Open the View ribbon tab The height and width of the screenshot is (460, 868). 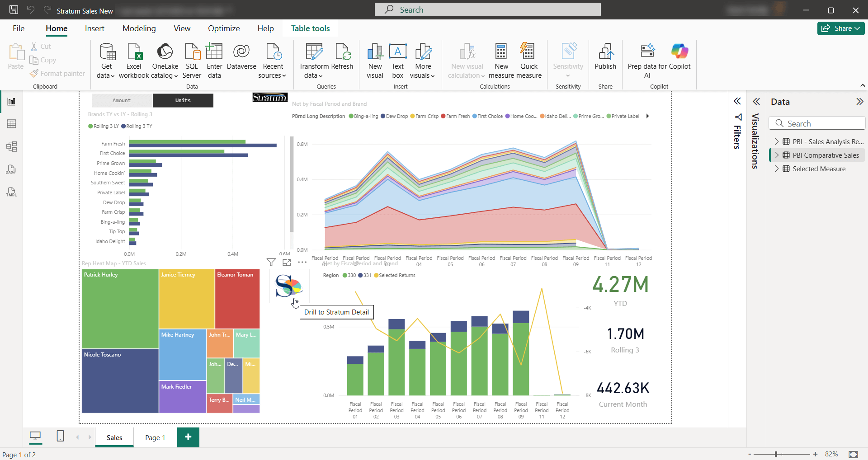182,28
